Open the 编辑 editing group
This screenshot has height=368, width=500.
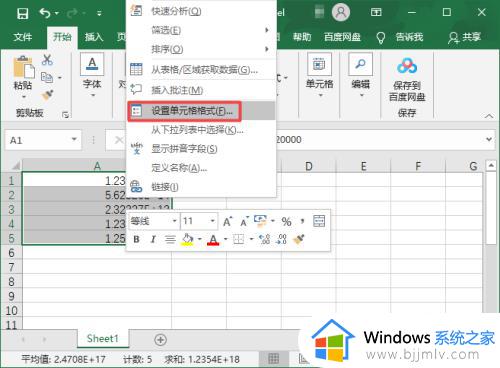pos(360,76)
